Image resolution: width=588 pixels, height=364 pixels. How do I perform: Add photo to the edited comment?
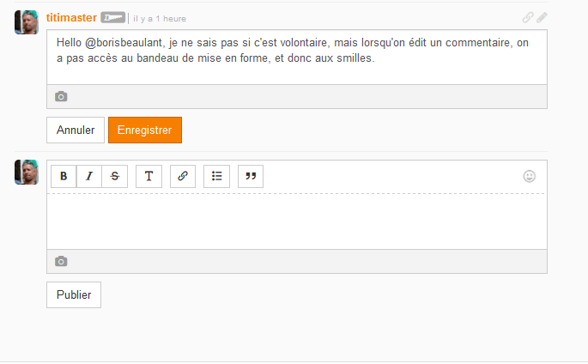point(61,97)
